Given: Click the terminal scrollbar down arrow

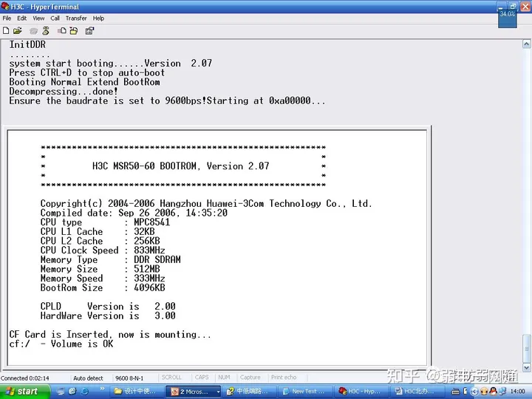Looking at the screenshot, I should [x=527, y=367].
